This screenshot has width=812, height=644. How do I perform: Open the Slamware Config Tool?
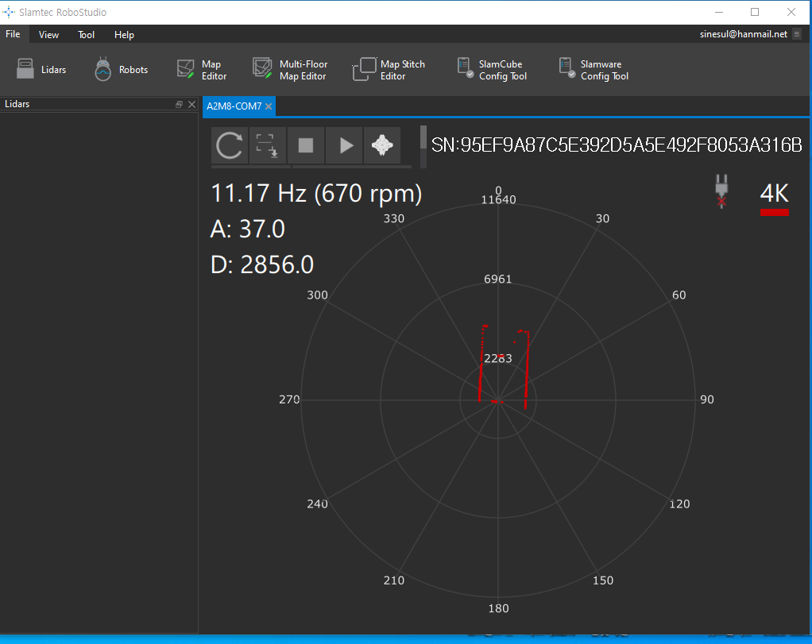tap(593, 70)
